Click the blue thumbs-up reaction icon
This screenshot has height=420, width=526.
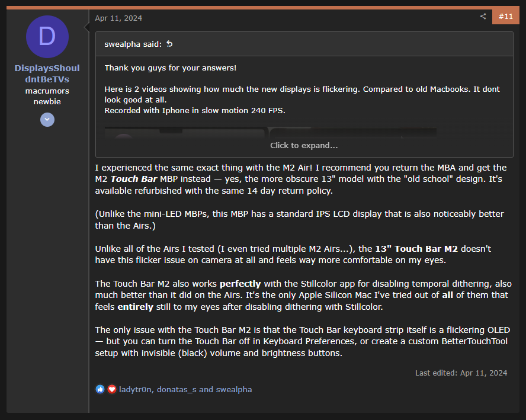100,389
